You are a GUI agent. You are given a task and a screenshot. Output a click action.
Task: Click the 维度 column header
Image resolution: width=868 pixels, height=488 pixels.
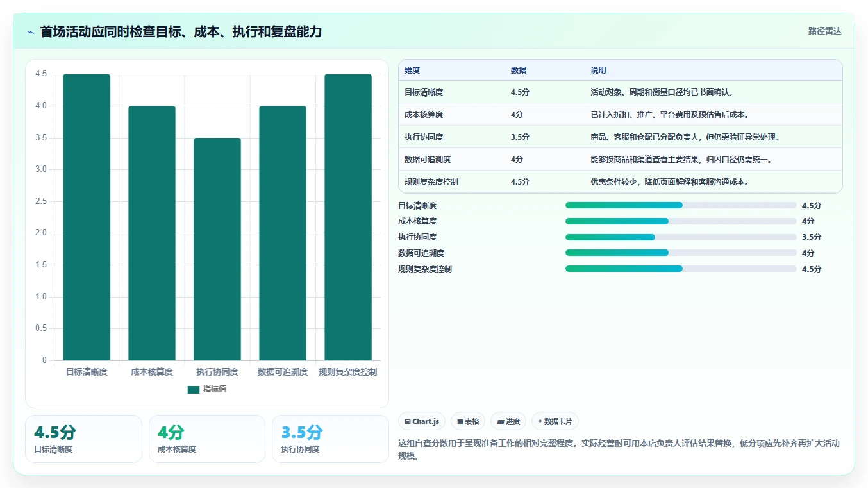pyautogui.click(x=412, y=71)
